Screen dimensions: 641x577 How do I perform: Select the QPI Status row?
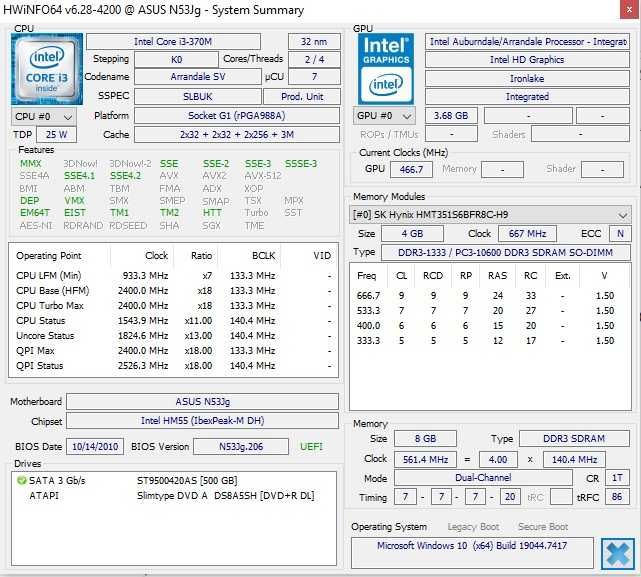[x=174, y=366]
